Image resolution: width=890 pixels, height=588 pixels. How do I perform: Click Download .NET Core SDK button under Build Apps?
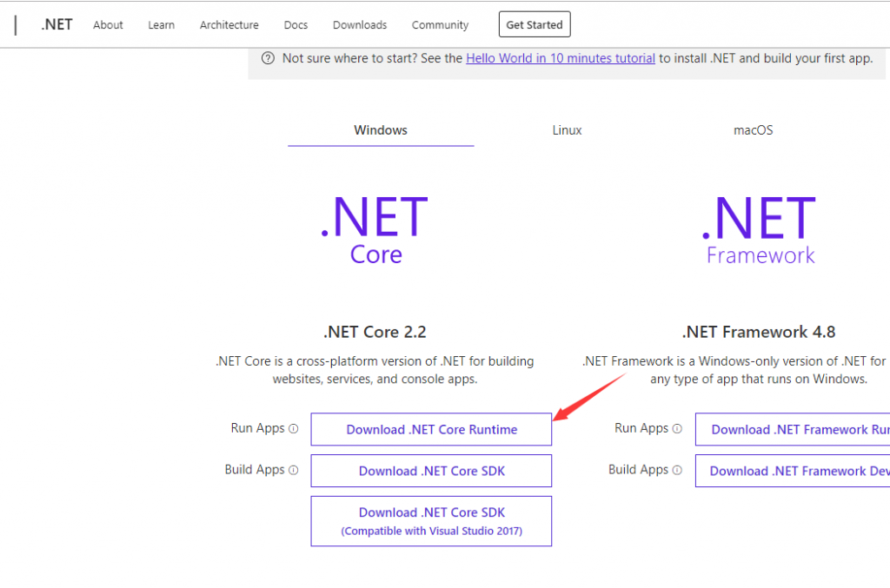[x=431, y=471]
